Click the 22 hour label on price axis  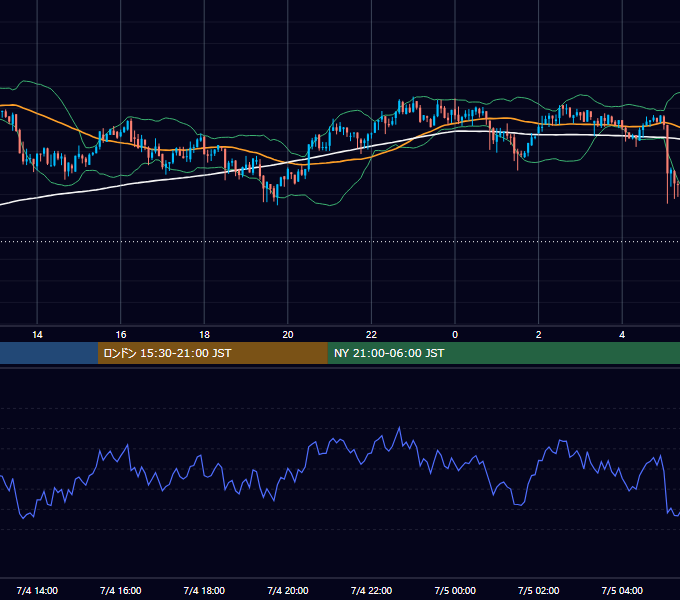point(371,335)
